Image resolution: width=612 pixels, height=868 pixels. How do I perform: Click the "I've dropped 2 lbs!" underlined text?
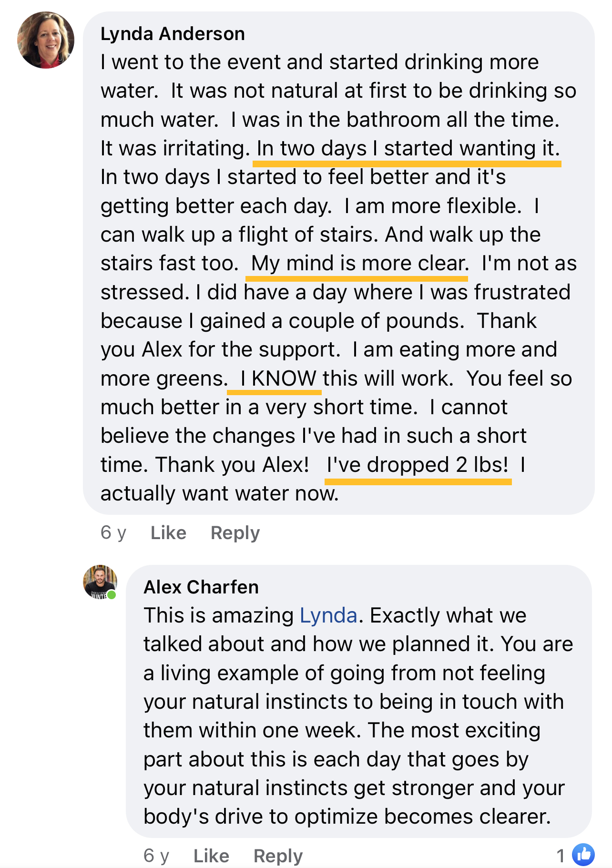[x=418, y=465]
